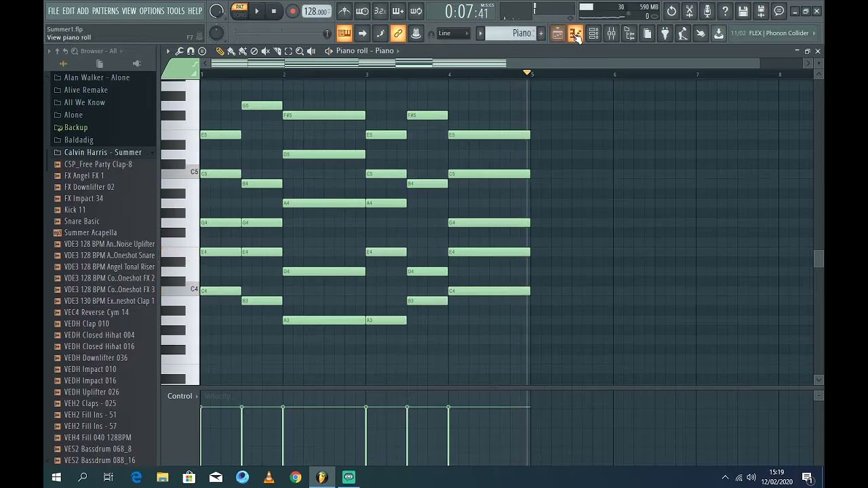Open the piano roll menu arrow
Image resolution: width=868 pixels, height=488 pixels.
tap(168, 51)
